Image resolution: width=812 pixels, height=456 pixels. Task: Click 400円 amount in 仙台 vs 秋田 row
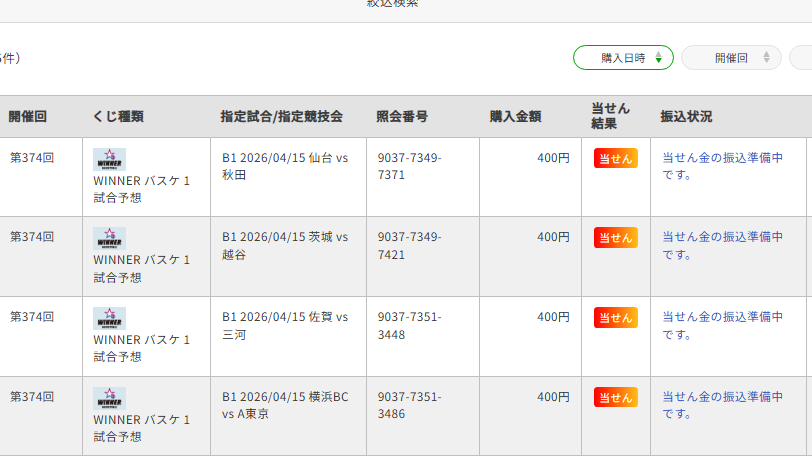point(553,158)
